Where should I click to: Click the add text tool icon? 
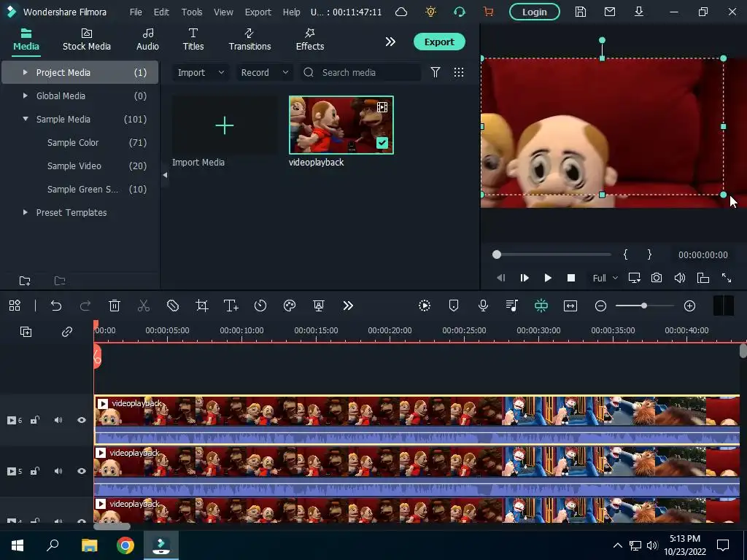(231, 306)
